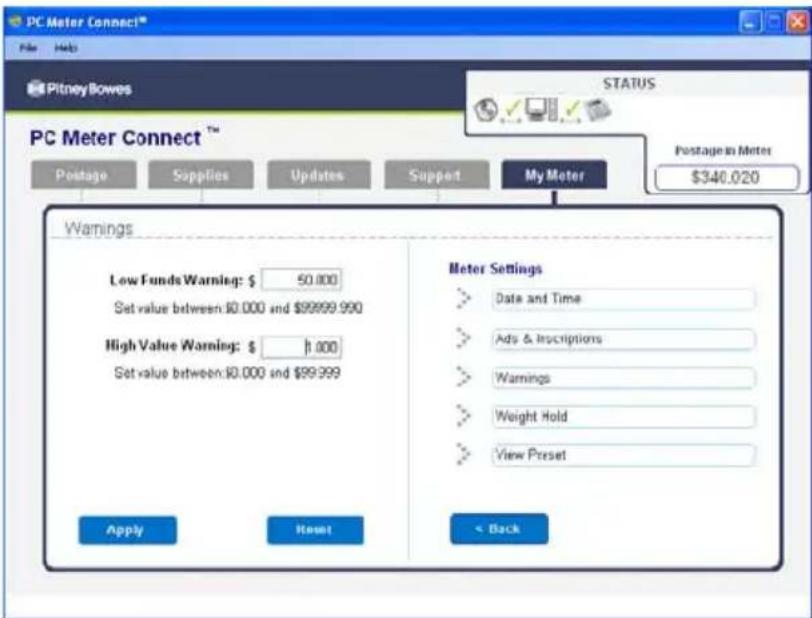812x618 pixels.
Task: Click range hint ending in $99.999
Action: point(227,373)
